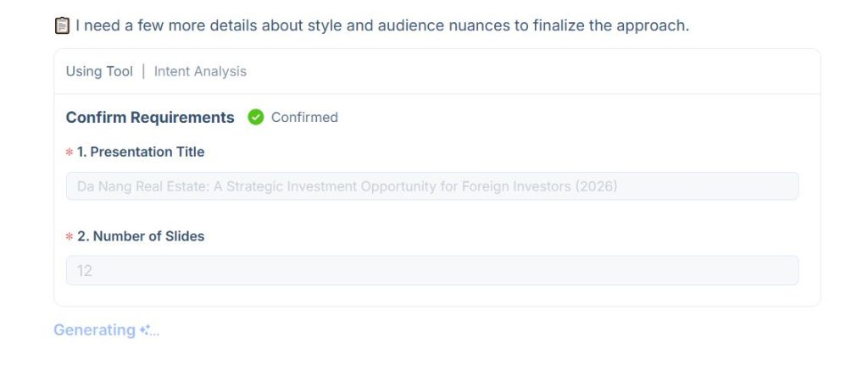Click the divider between Using Tool and Intent Analysis
This screenshot has height=382, width=868.
(x=143, y=71)
